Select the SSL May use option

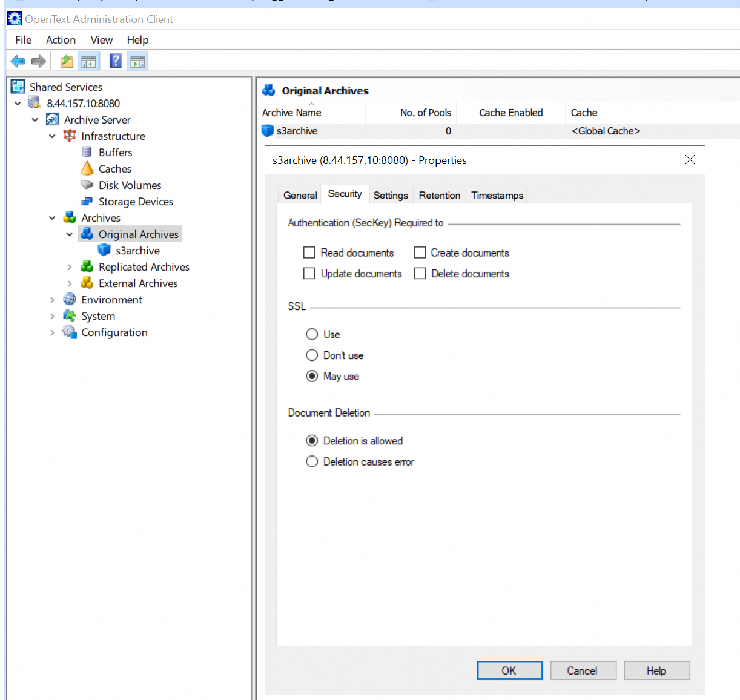312,376
